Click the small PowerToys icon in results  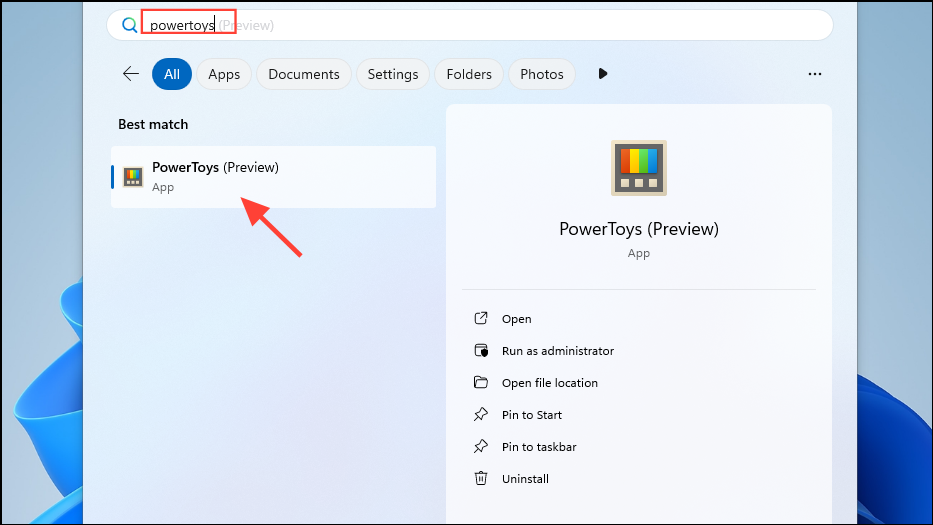(133, 177)
